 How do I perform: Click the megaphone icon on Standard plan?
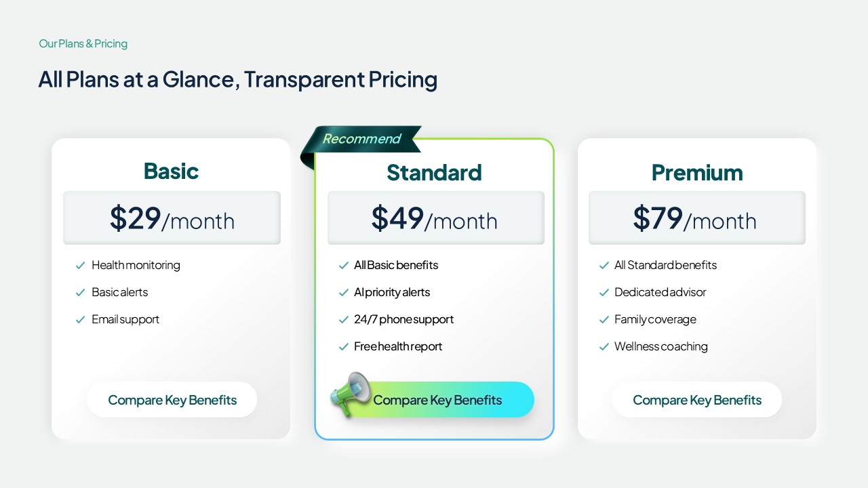click(x=351, y=394)
